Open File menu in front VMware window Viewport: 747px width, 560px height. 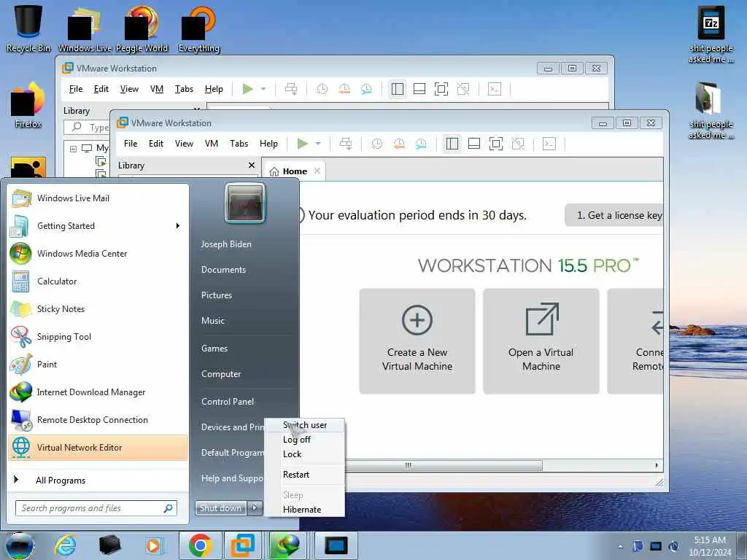pos(131,144)
